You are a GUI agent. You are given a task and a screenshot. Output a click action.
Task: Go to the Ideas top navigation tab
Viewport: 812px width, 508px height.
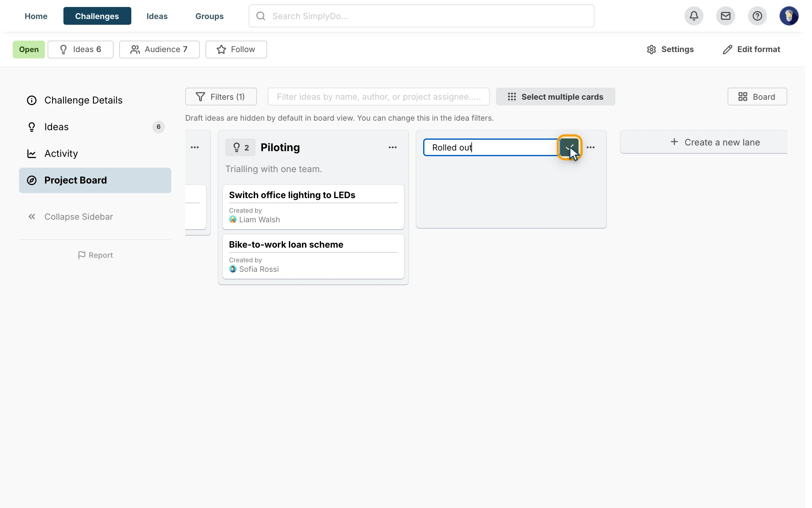click(x=157, y=16)
